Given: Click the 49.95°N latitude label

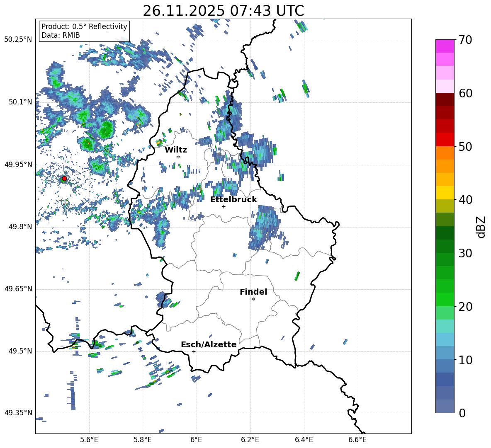Looking at the screenshot, I should pos(18,164).
